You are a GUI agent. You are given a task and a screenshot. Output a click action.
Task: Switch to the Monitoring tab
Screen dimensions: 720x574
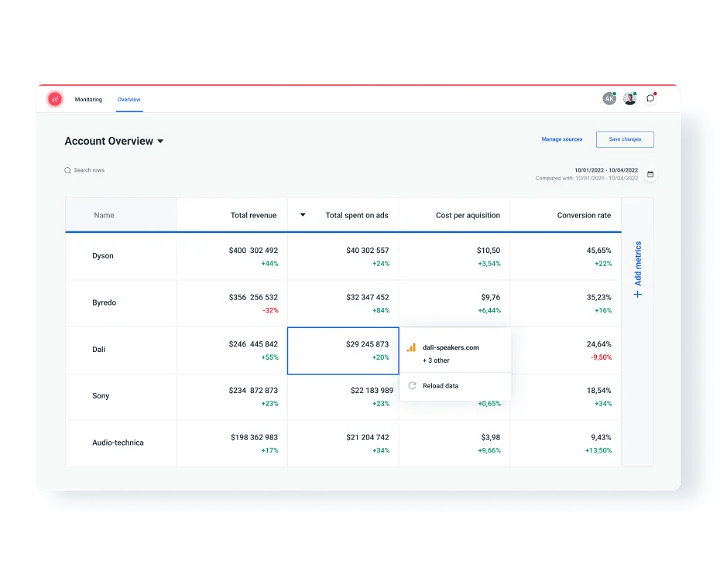tap(88, 100)
